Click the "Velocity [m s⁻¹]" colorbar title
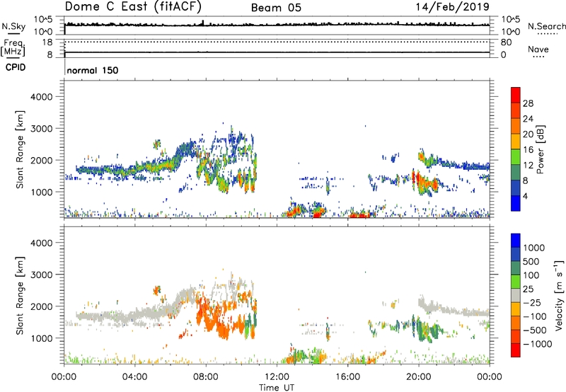The height and width of the screenshot is (392, 566). 559,295
